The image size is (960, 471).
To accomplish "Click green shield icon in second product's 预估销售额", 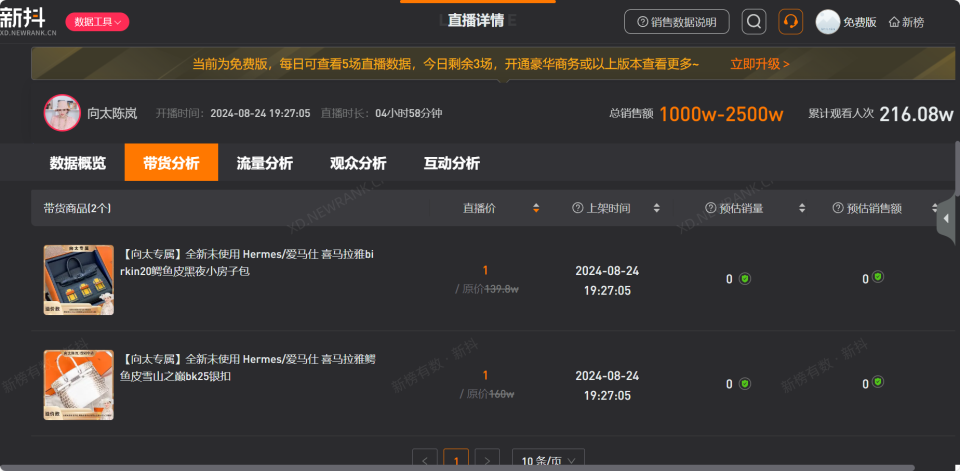I will pyautogui.click(x=878, y=382).
